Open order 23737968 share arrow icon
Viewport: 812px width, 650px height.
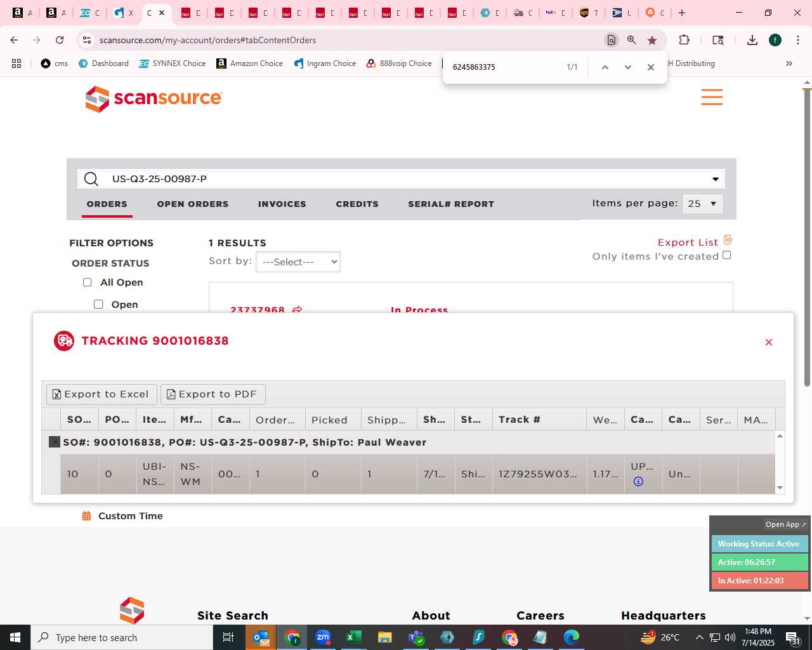tap(297, 310)
